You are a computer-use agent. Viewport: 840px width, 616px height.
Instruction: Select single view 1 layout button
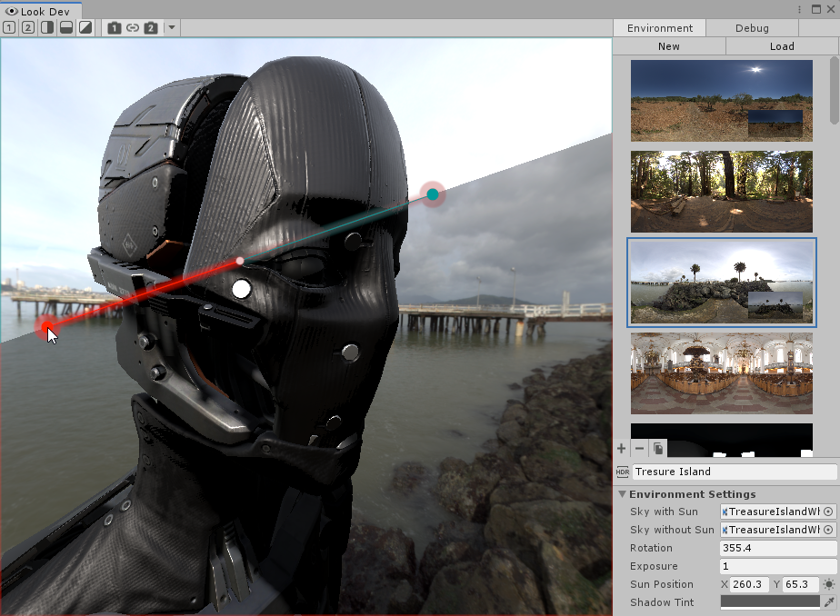point(9,27)
